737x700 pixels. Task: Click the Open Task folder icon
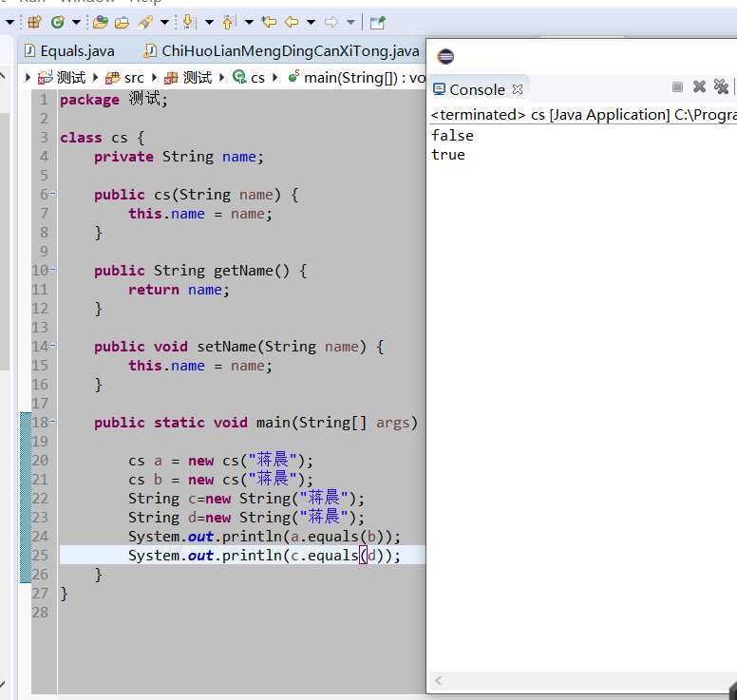tap(122, 22)
